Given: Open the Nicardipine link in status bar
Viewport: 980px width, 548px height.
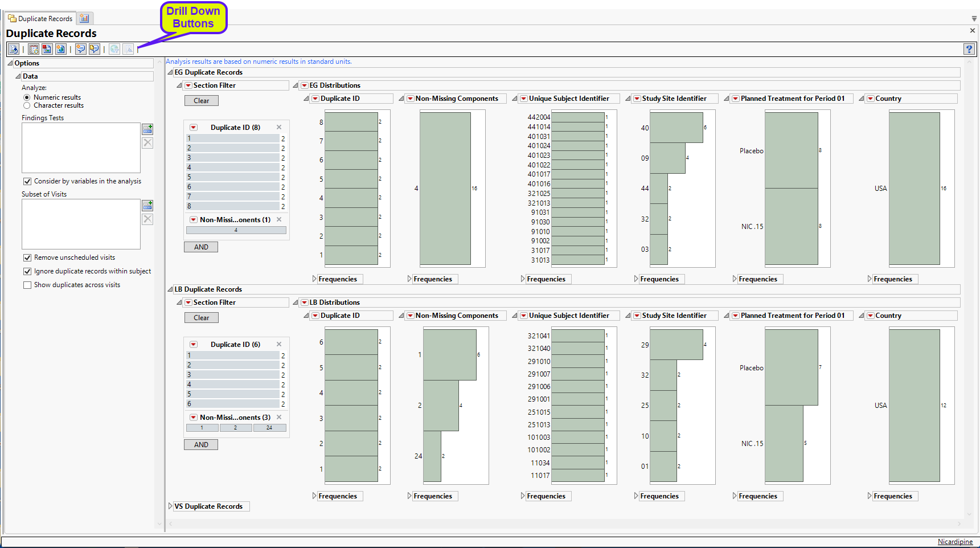Looking at the screenshot, I should [x=955, y=542].
